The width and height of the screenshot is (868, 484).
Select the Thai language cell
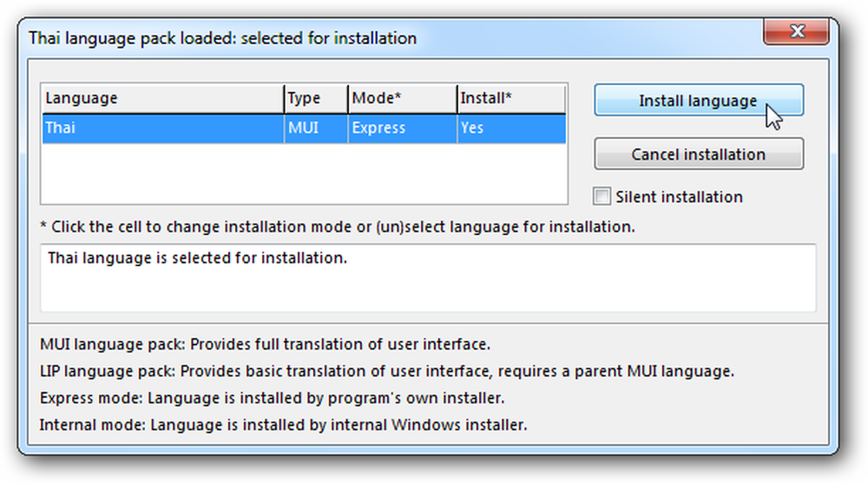coord(163,128)
